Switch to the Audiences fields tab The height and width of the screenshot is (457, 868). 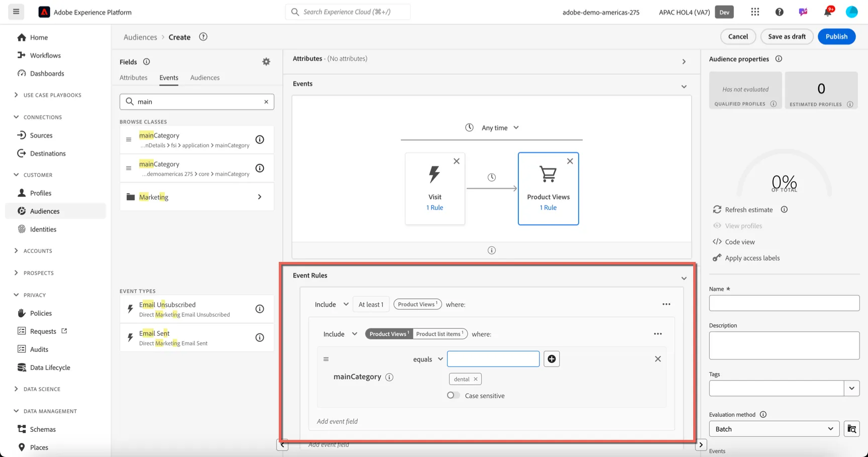click(x=205, y=77)
